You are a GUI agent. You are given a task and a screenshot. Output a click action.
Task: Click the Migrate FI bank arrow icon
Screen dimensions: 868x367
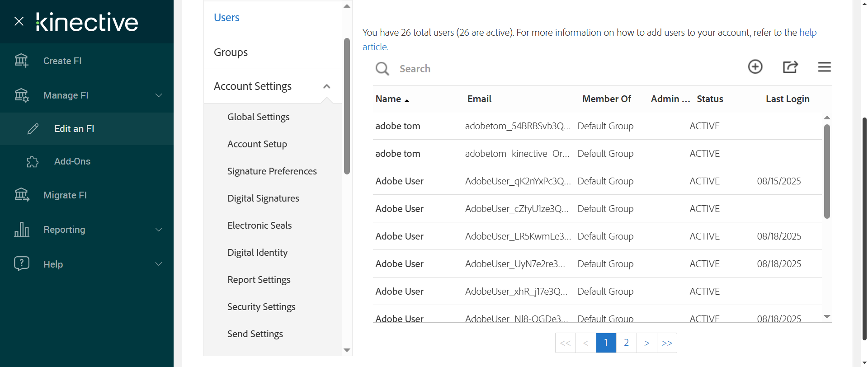(x=21, y=195)
